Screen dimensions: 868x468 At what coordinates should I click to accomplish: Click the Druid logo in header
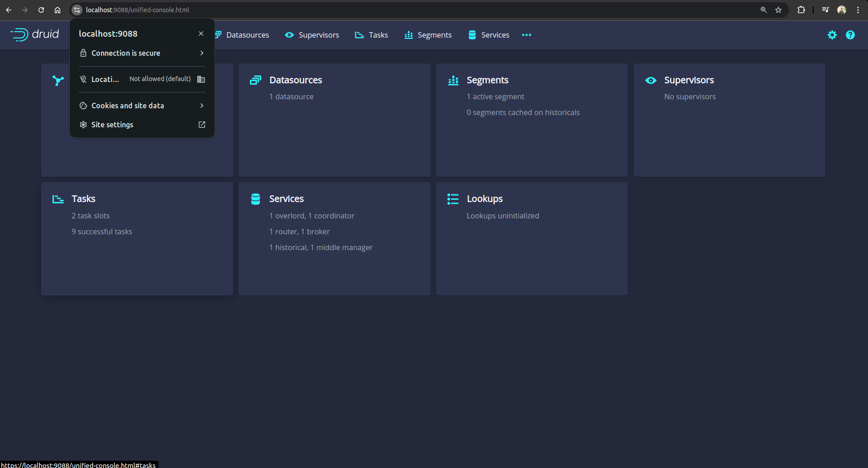tap(35, 34)
